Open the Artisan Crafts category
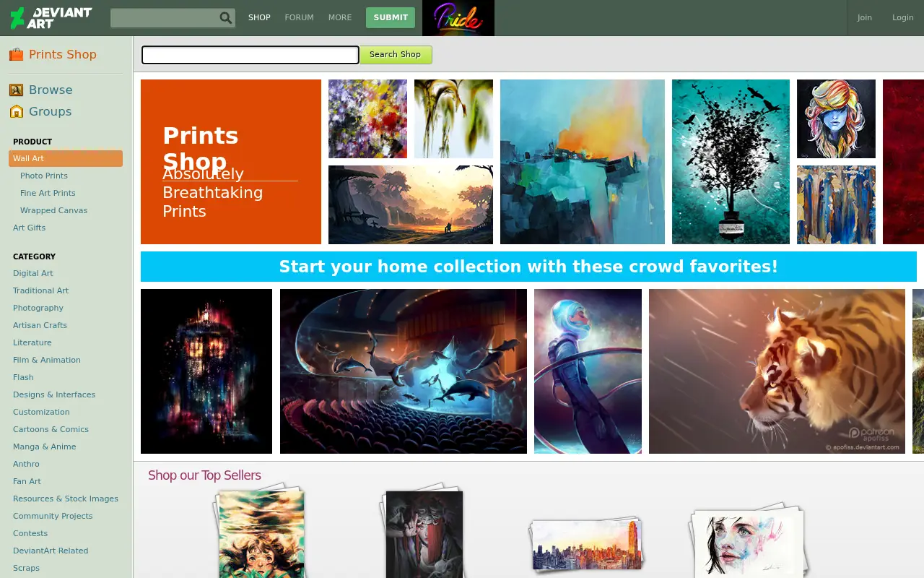 tap(40, 325)
